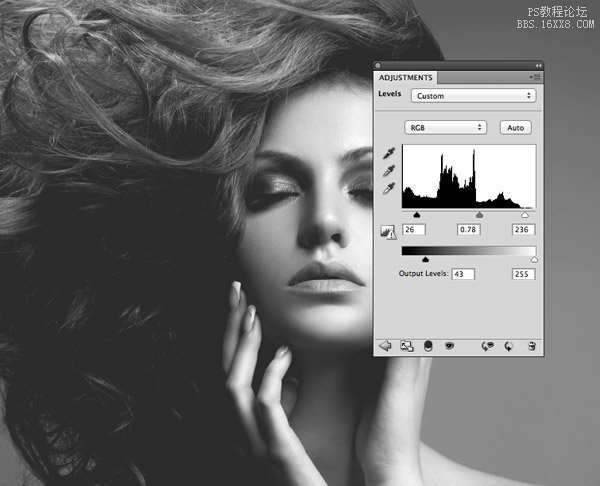
Task: Click the view previous state icon
Action: 488,346
